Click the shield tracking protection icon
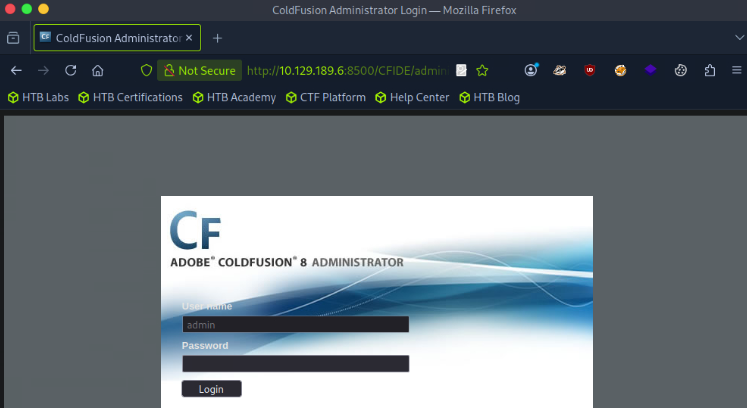 [x=146, y=71]
